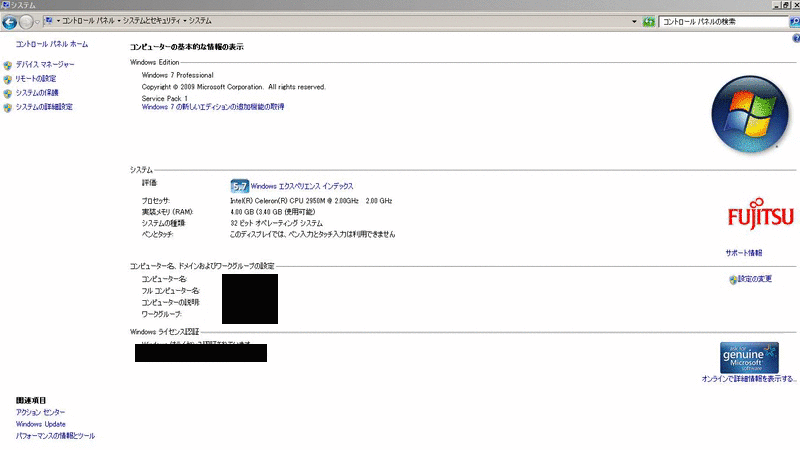Viewport: 800px width, 450px height.
Task: Click Windows 7 Professional edition text
Action: (x=178, y=75)
